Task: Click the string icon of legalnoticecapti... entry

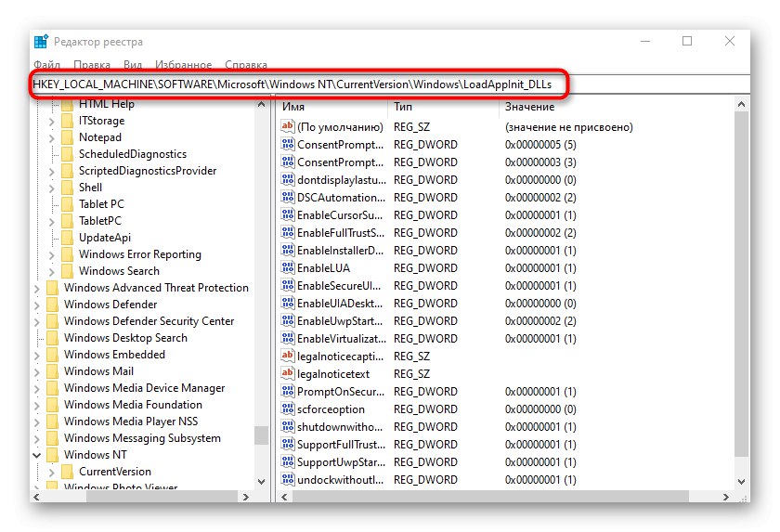Action: click(x=288, y=356)
